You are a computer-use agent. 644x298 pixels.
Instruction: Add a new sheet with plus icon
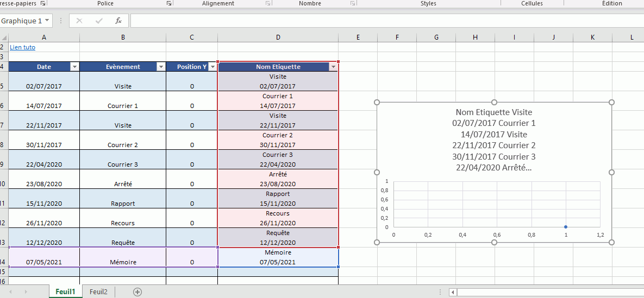(137, 292)
